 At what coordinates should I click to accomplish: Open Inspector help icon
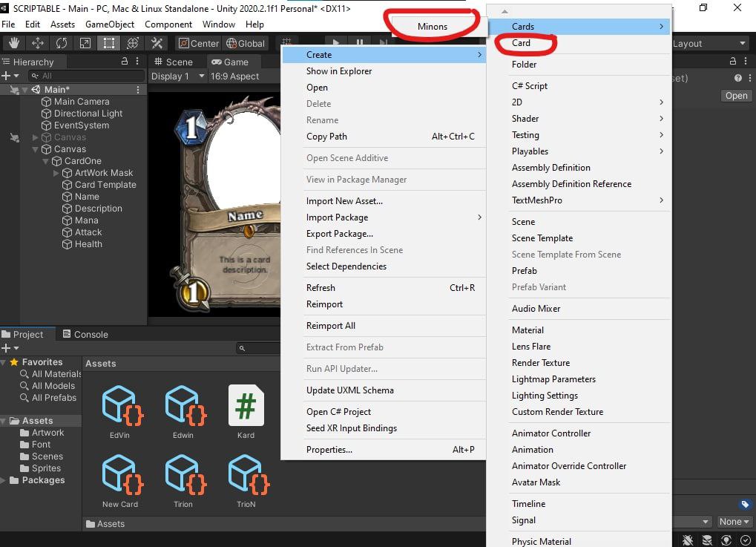click(737, 78)
